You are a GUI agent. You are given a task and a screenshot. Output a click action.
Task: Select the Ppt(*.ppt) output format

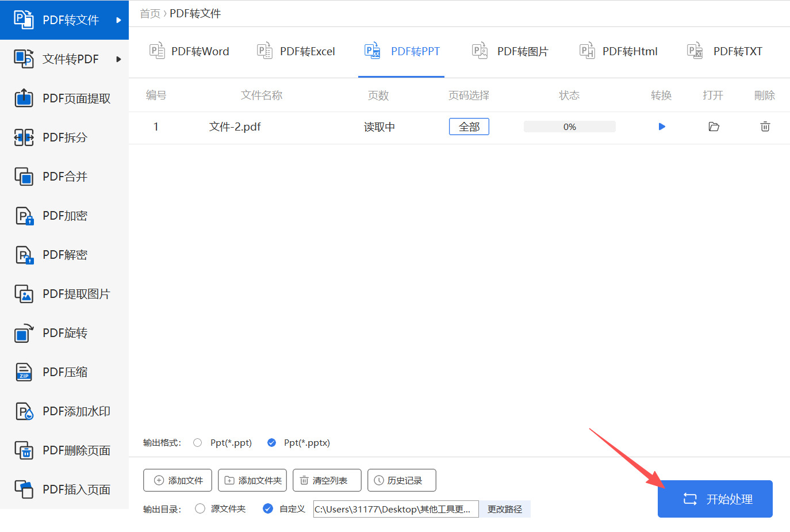[x=198, y=443]
